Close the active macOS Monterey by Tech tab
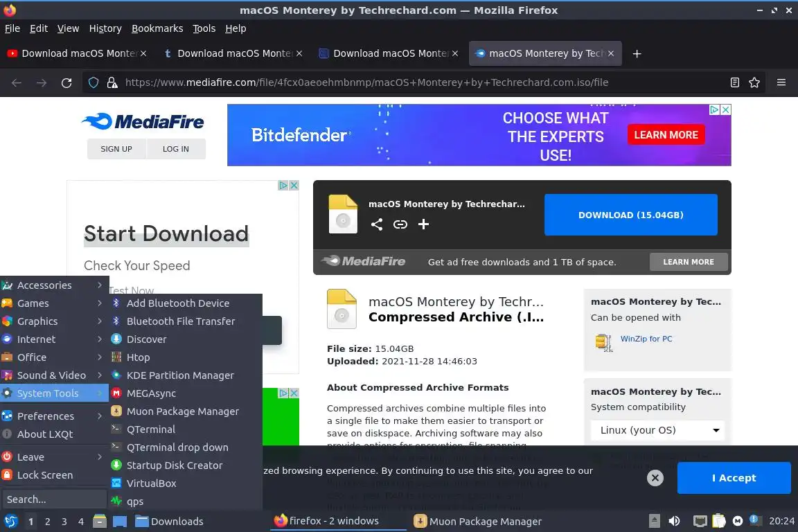This screenshot has height=532, width=798. [x=611, y=53]
